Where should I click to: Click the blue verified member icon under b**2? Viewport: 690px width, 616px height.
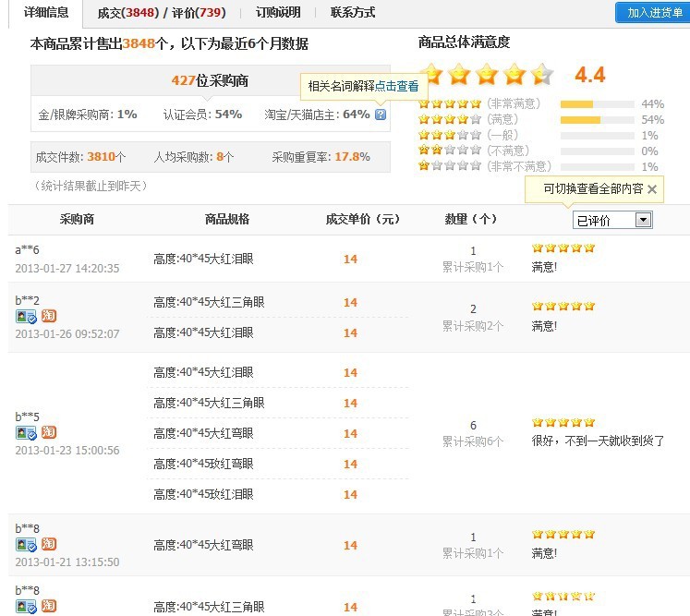26,316
